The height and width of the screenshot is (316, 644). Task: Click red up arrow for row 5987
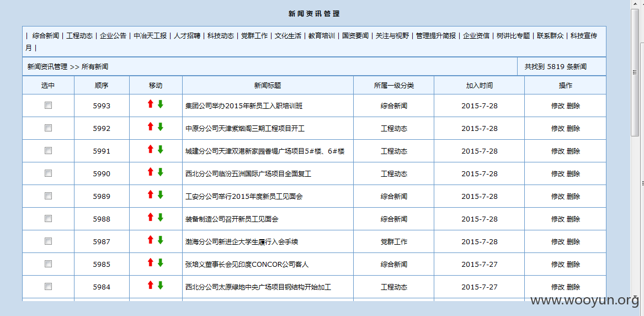(x=150, y=240)
